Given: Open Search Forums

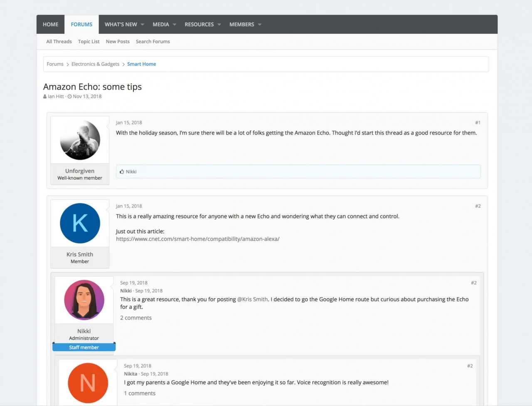Looking at the screenshot, I should pyautogui.click(x=153, y=42).
